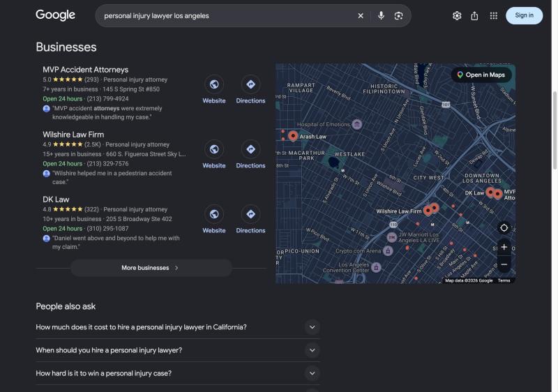Open Wilshire Law Firm listing title
This screenshot has height=392, width=558.
(x=73, y=135)
